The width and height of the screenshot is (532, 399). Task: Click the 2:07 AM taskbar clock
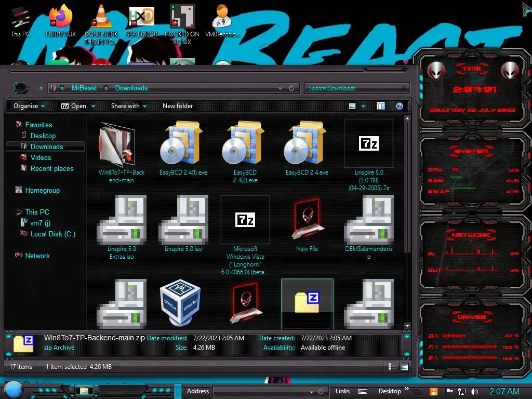point(504,392)
